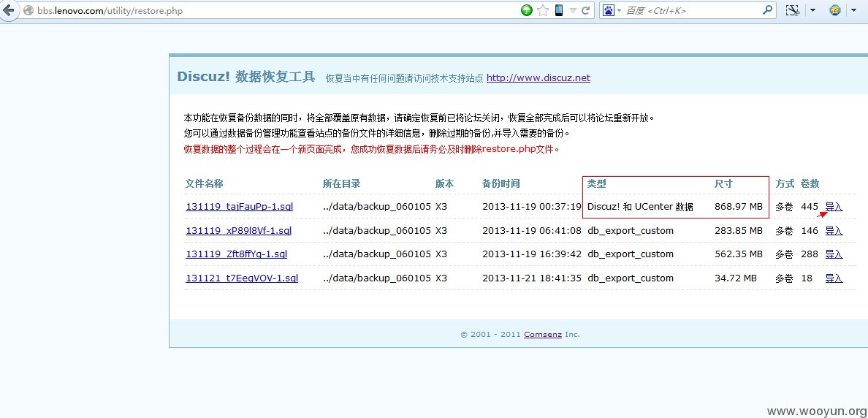Click db_export_custom in the 18:41:35 row
The width and height of the screenshot is (868, 418).
click(631, 278)
